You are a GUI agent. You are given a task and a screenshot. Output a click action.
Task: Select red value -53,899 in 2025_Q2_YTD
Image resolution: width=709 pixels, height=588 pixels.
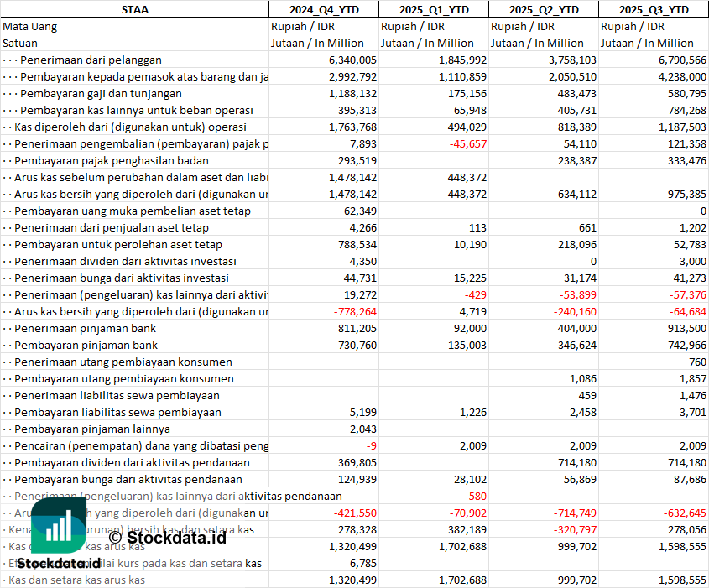pos(578,294)
